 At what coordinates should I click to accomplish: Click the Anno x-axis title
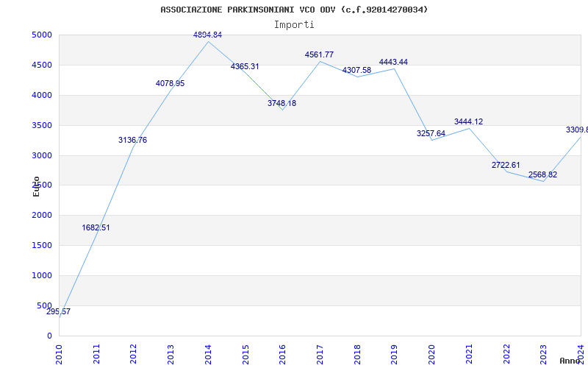click(570, 361)
